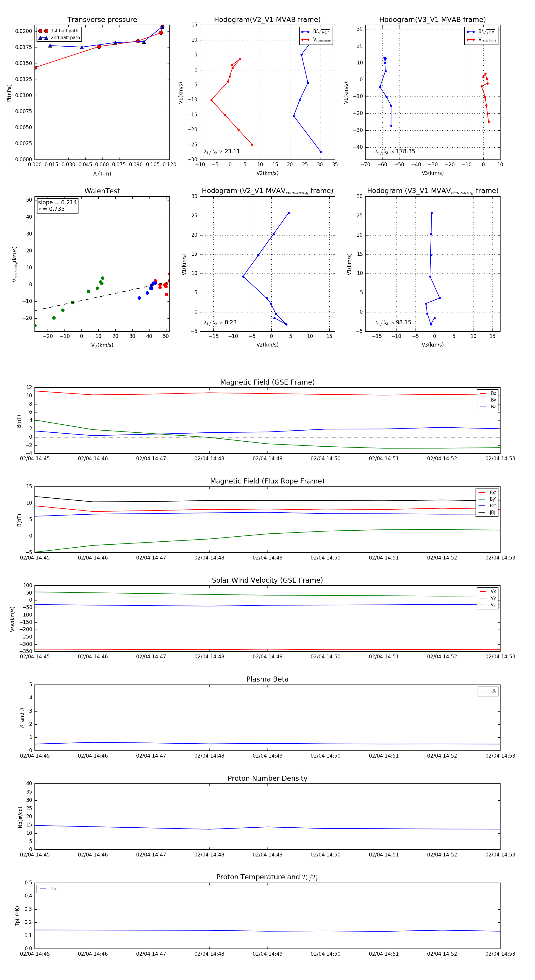Select the Bz' legend entry in Flux Rope plot
The image size is (535, 980).
487,506
